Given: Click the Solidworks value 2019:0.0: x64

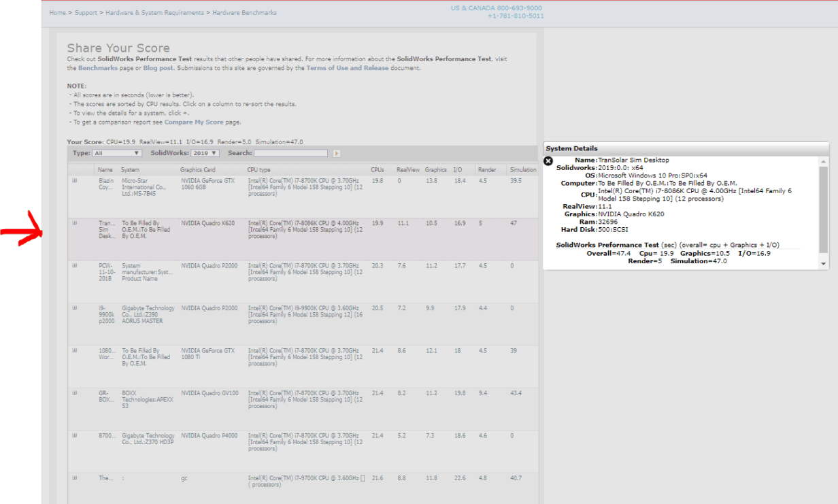Looking at the screenshot, I should click(x=620, y=168).
